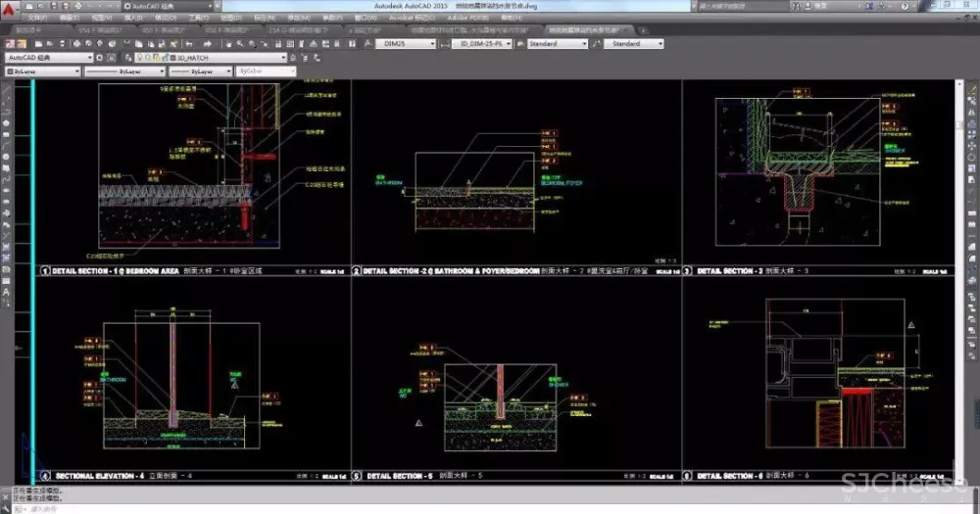980x514 pixels.
Task: Click the Save icon in quick access toolbar
Action: click(x=53, y=6)
